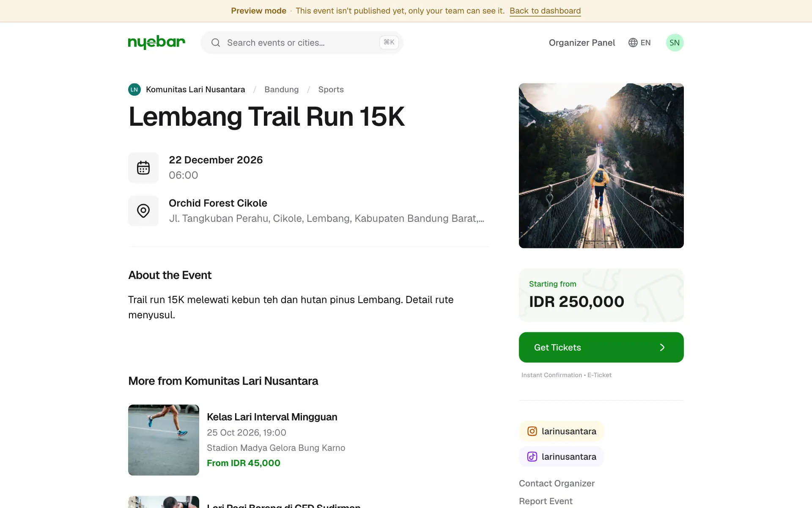Click the globe language icon

633,43
